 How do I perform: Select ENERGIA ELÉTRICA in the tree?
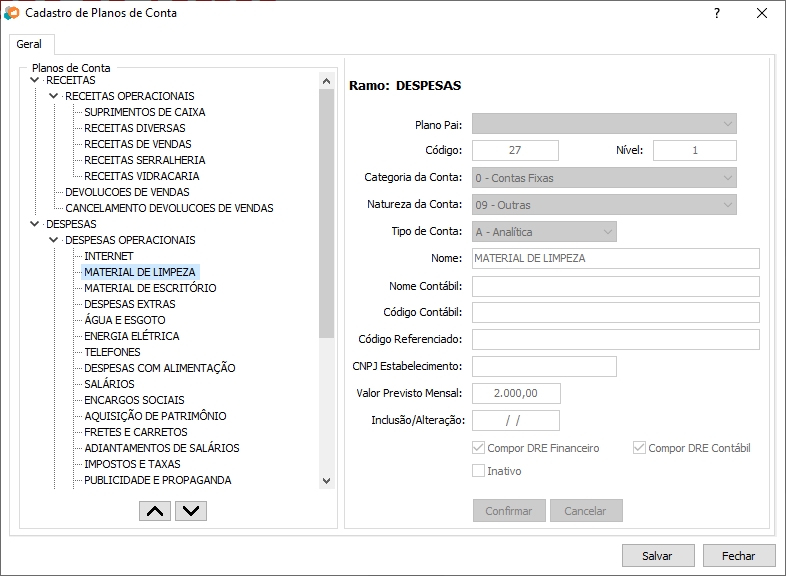click(132, 336)
